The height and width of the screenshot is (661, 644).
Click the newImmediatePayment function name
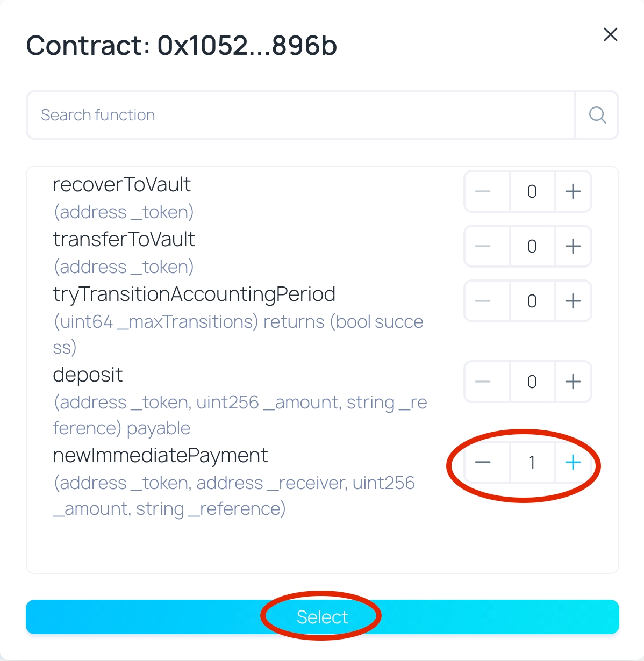point(160,456)
